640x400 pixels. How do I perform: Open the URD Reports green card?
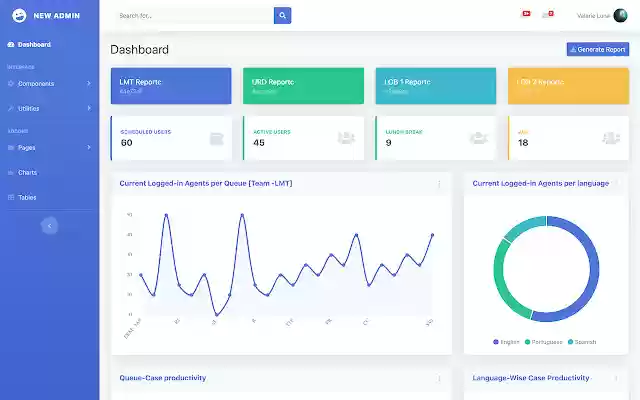303,86
